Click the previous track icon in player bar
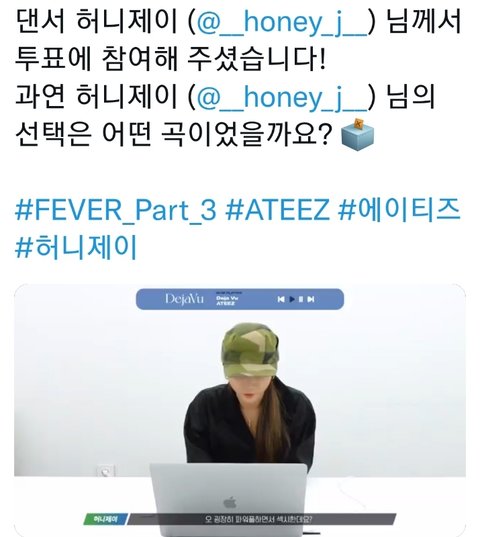 [281, 299]
